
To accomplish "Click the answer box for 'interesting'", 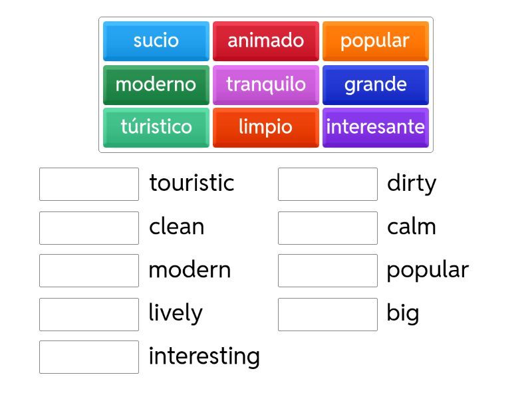I will click(89, 357).
